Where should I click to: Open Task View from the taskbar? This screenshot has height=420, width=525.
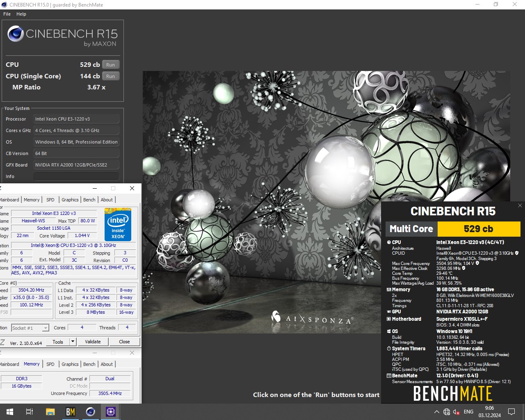(x=30, y=412)
